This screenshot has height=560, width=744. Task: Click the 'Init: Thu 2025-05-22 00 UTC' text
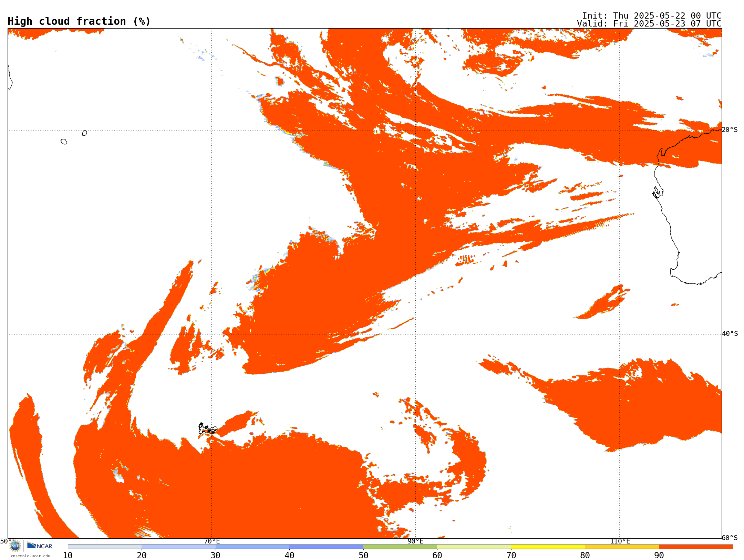click(652, 16)
